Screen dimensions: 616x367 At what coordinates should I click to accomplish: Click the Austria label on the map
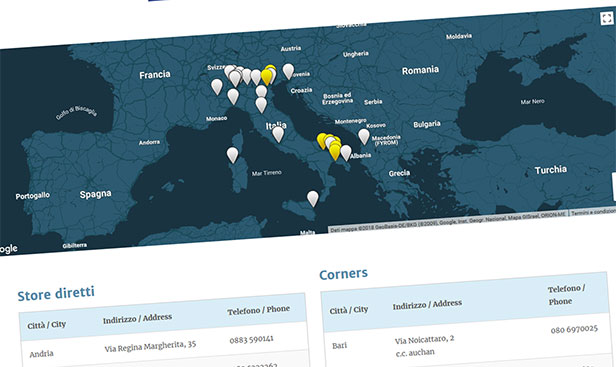pyautogui.click(x=291, y=49)
